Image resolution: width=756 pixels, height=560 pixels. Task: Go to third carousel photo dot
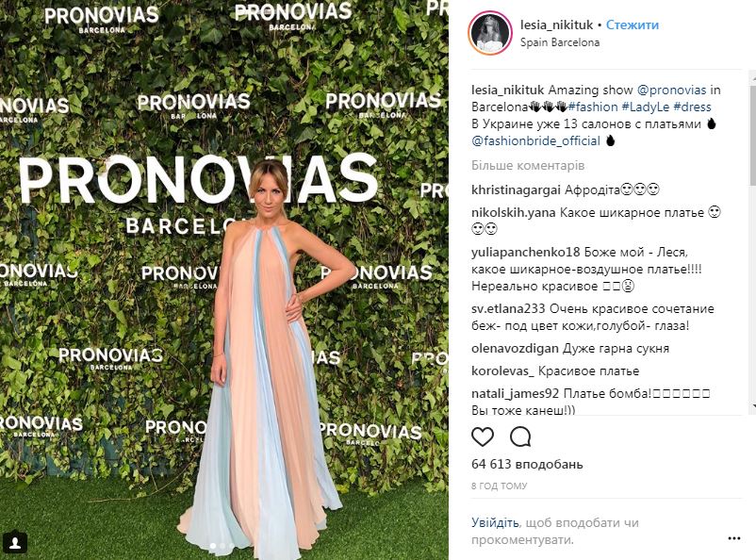point(232,546)
